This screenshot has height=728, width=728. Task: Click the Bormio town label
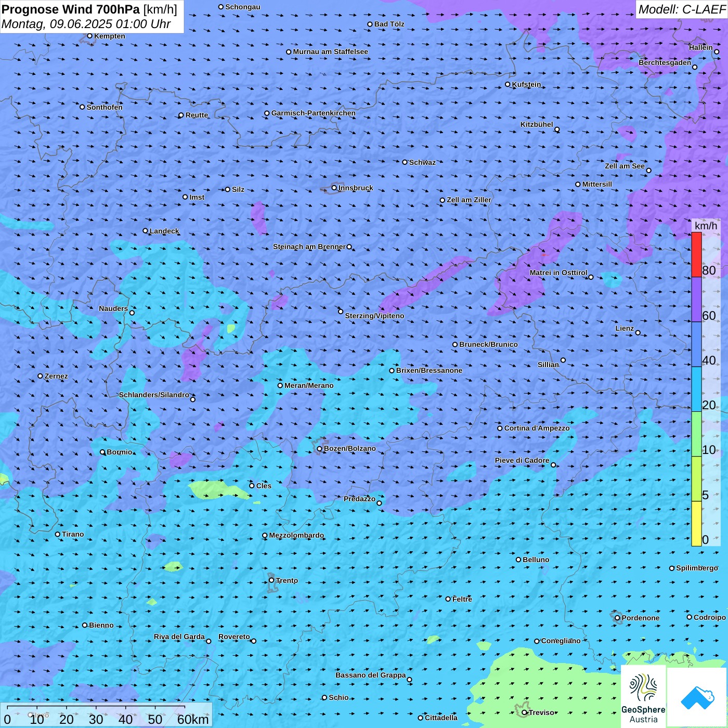120,452
